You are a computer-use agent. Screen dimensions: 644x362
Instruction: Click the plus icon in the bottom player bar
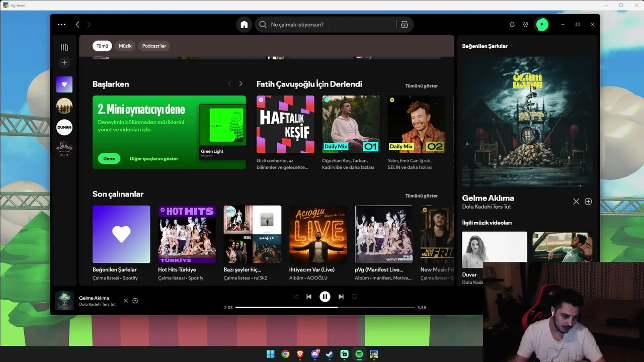(135, 301)
